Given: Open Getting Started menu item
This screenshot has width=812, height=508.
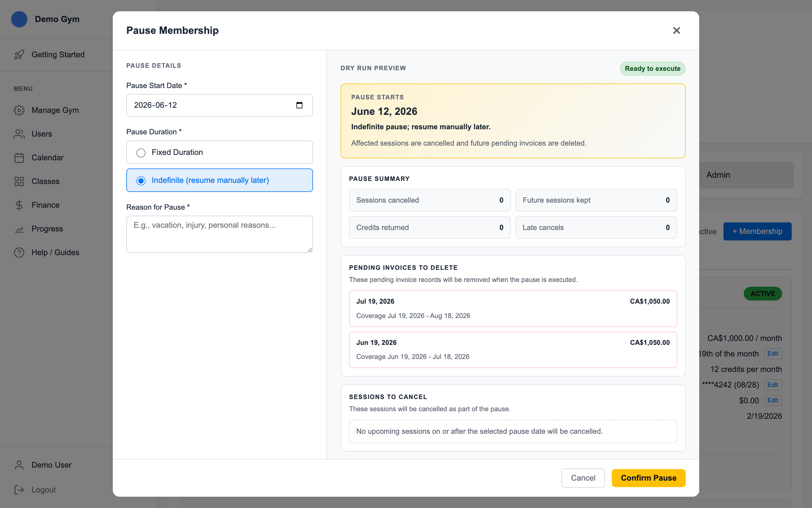Looking at the screenshot, I should 58,54.
